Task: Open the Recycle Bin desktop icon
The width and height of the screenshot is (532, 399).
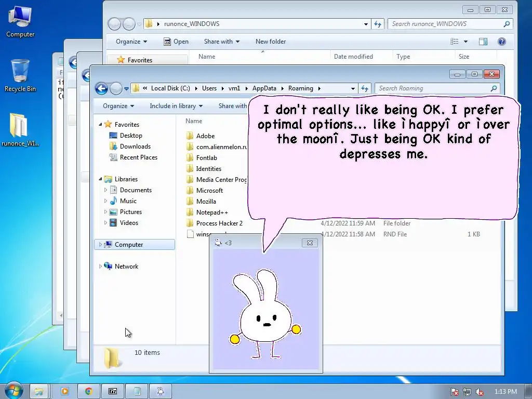Action: coord(20,75)
